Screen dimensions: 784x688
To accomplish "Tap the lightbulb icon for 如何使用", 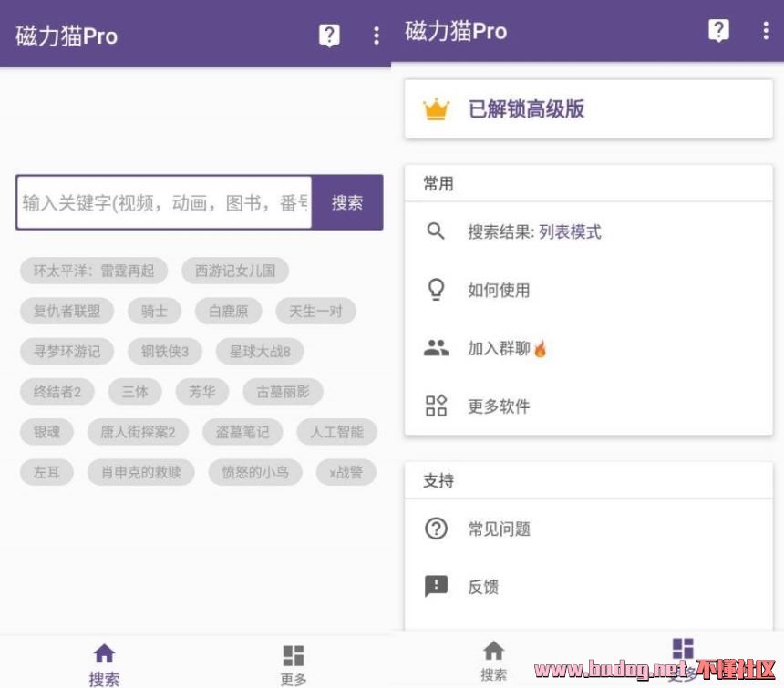I will coord(437,290).
